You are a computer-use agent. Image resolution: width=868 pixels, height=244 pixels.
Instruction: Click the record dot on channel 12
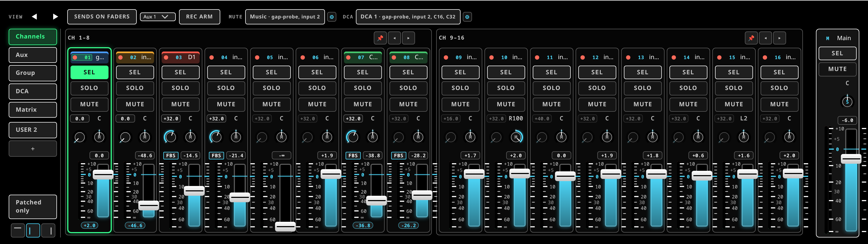click(x=583, y=58)
